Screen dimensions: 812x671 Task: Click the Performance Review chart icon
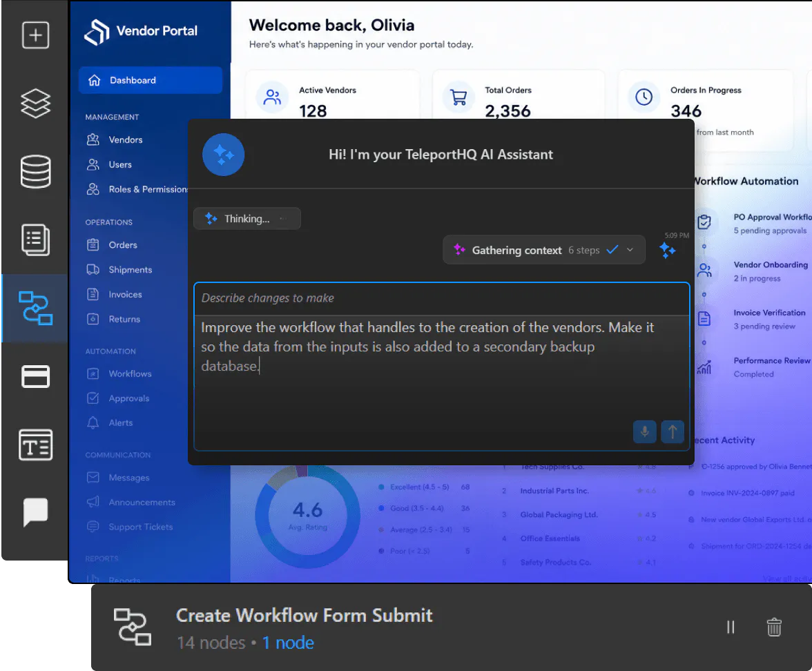(704, 367)
